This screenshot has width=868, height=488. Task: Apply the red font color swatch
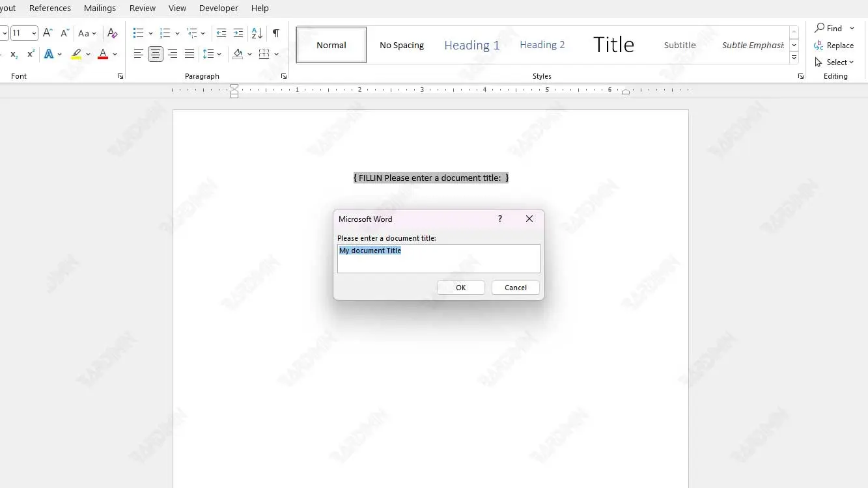102,54
